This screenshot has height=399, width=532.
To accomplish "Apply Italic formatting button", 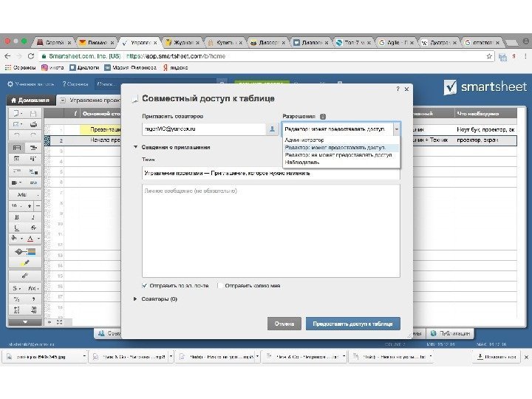I will [33, 217].
